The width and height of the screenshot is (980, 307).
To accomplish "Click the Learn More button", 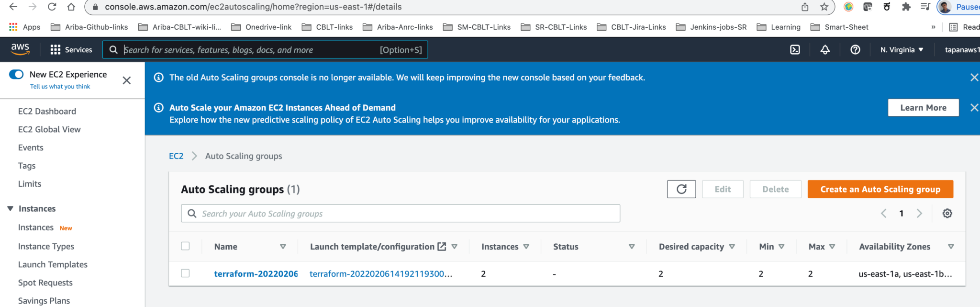I will click(x=923, y=108).
